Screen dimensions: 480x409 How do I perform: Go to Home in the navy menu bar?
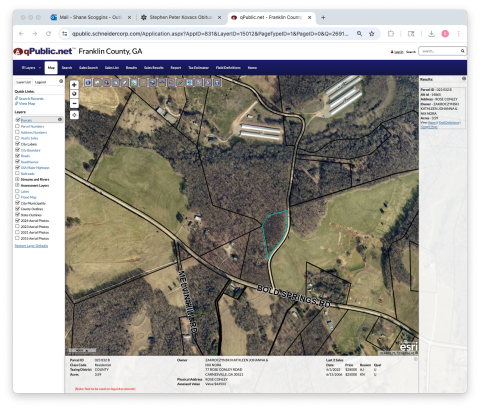coord(252,68)
